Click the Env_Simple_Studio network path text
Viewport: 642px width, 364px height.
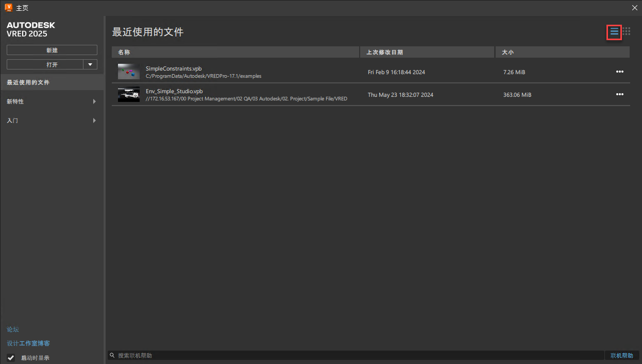246,99
